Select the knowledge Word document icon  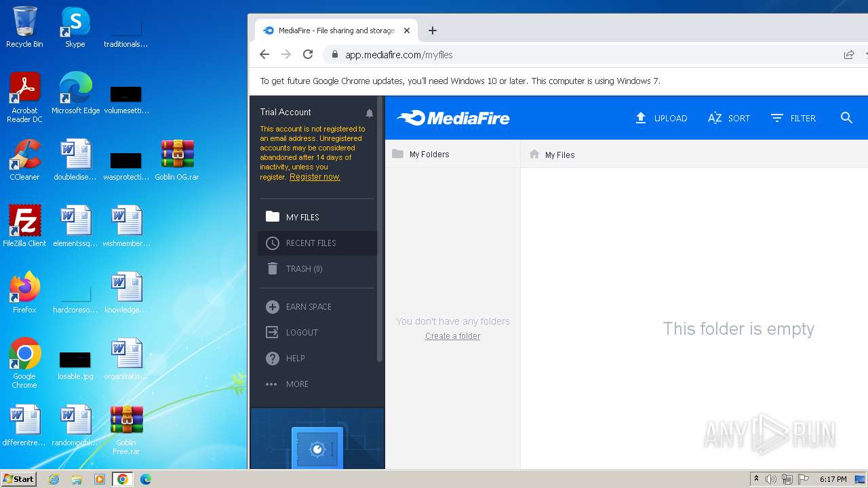126,293
